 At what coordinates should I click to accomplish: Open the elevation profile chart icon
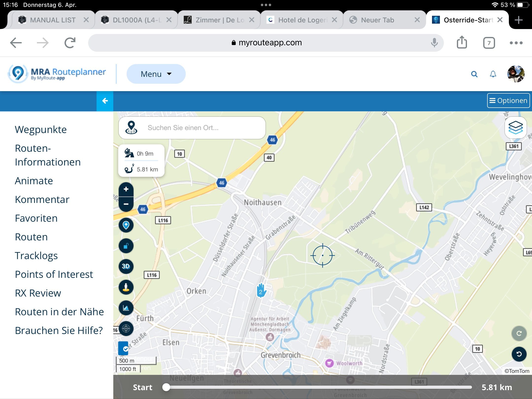pyautogui.click(x=126, y=308)
